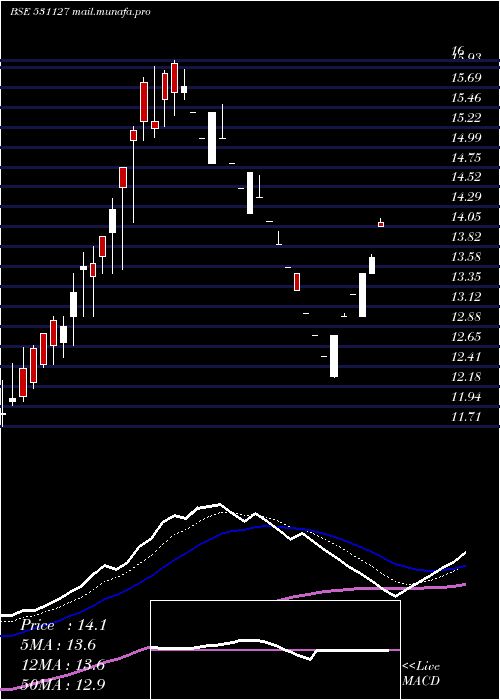Click the 12.18 price axis label
The image size is (500, 700).
[x=466, y=377]
